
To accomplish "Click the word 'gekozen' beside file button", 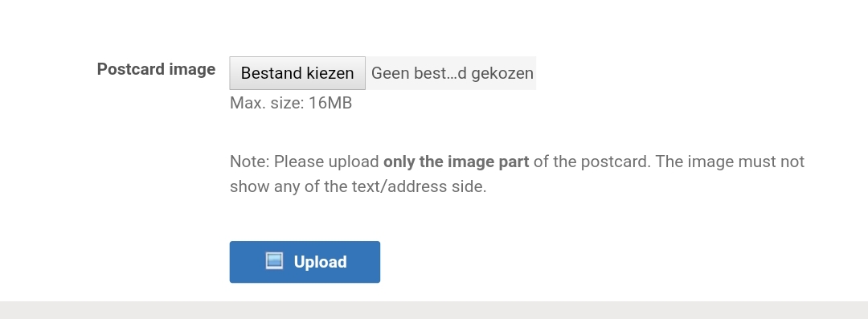I will (502, 74).
